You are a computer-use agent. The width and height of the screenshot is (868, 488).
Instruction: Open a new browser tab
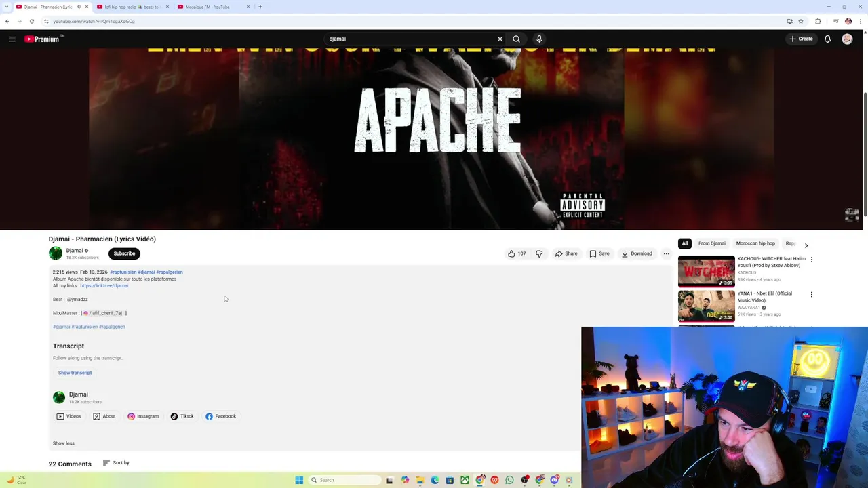[x=260, y=7]
